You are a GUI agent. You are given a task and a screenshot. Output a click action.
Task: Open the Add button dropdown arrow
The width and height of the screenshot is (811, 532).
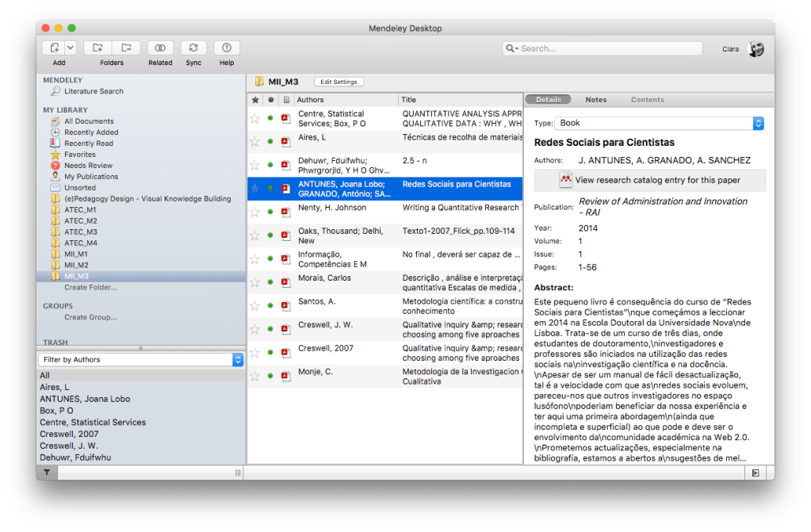click(x=70, y=48)
